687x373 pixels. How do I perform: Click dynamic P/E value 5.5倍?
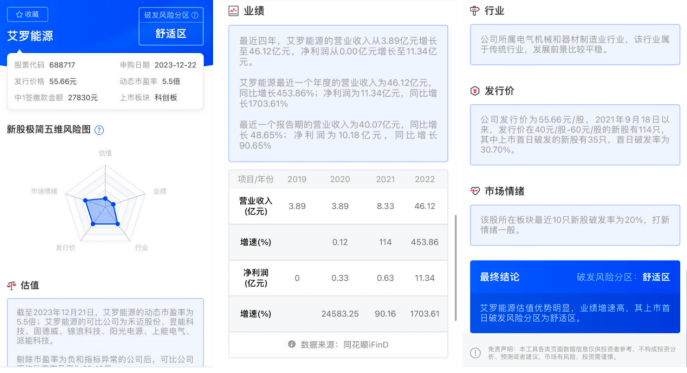click(171, 82)
